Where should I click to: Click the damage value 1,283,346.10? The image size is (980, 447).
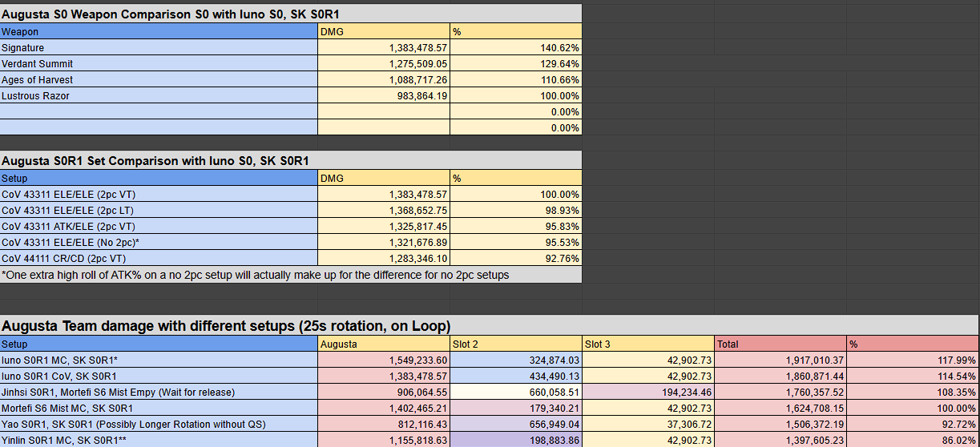[384, 259]
